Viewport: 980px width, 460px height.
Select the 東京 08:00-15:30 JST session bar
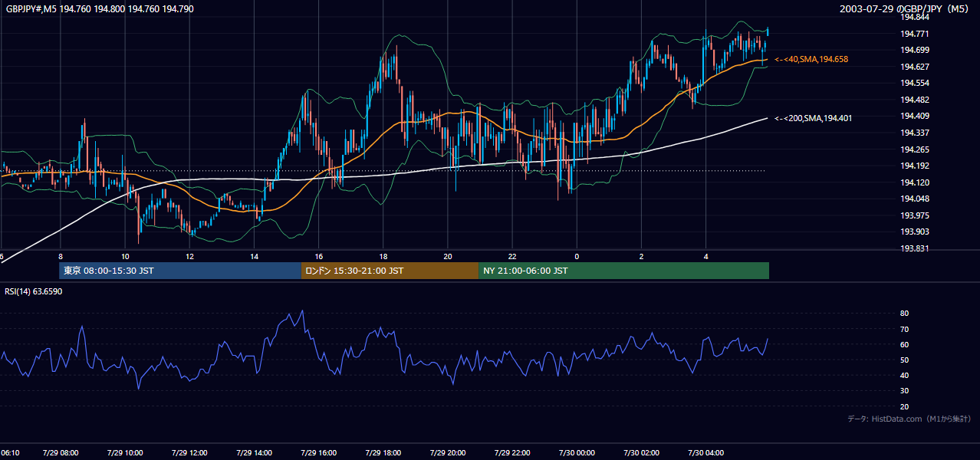tap(180, 271)
